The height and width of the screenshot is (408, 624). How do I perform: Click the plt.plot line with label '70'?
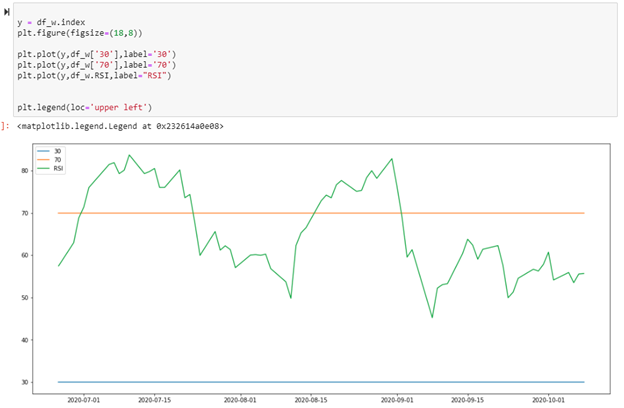tap(97, 62)
